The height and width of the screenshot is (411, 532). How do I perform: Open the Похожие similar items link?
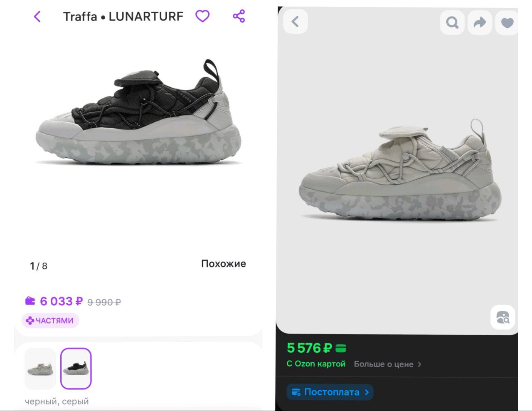coord(224,264)
